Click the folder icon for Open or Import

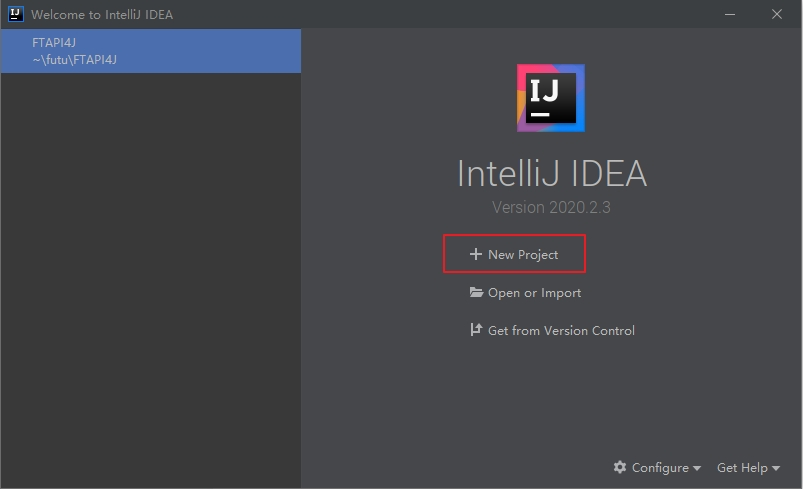click(477, 293)
